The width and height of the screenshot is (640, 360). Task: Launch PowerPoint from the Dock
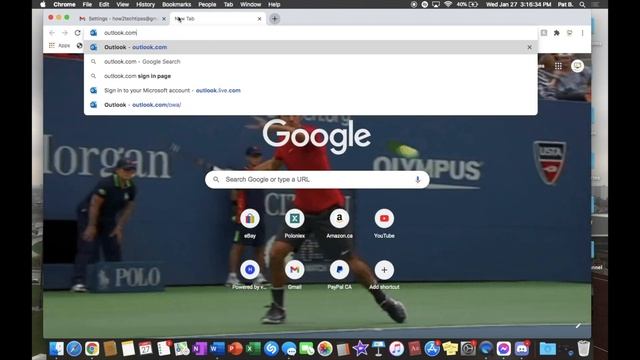point(235,349)
